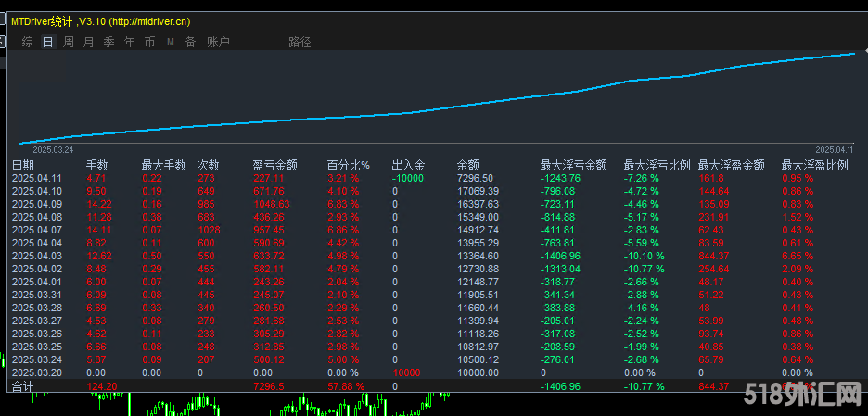Click the 57.88 % total percentage
The height and width of the screenshot is (416, 868).
[x=346, y=386]
